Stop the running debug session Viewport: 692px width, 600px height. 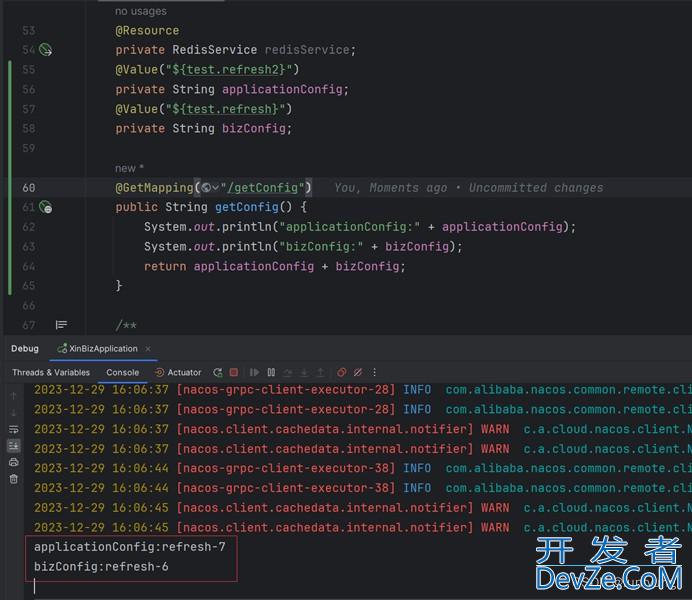234,372
